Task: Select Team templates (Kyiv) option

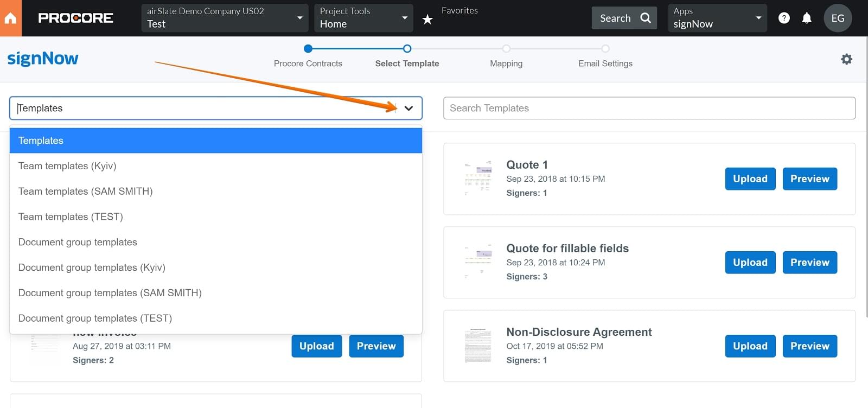Action: pyautogui.click(x=216, y=166)
